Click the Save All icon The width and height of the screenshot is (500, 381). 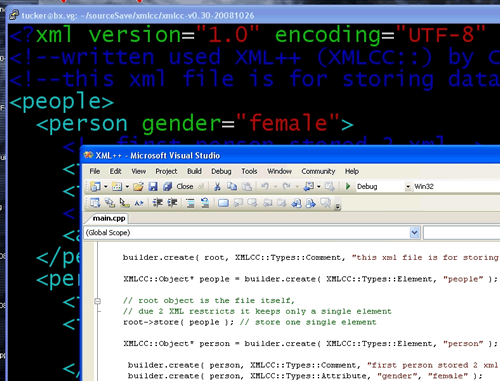pos(167,186)
